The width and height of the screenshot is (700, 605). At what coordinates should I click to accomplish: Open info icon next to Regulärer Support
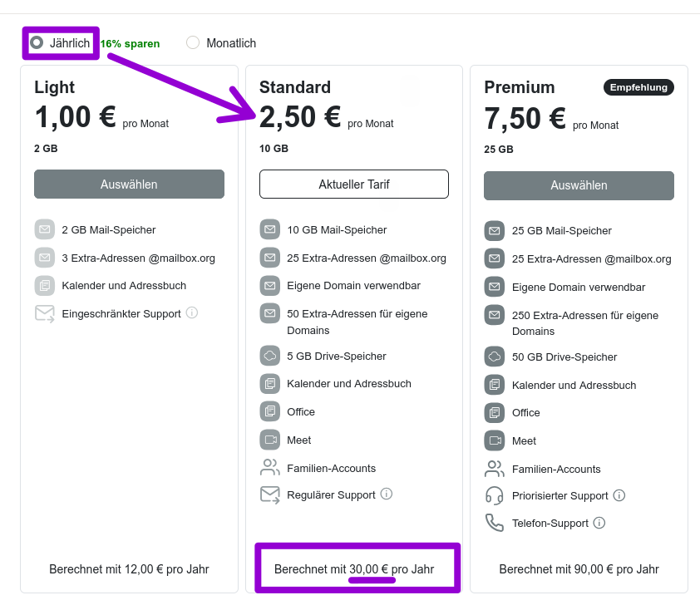click(x=387, y=494)
